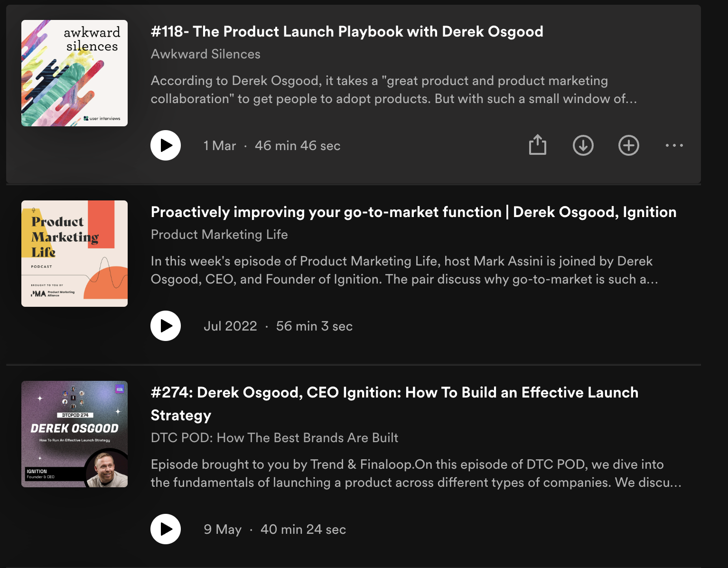Play the #118 Product Launch Playbook episode

(166, 145)
